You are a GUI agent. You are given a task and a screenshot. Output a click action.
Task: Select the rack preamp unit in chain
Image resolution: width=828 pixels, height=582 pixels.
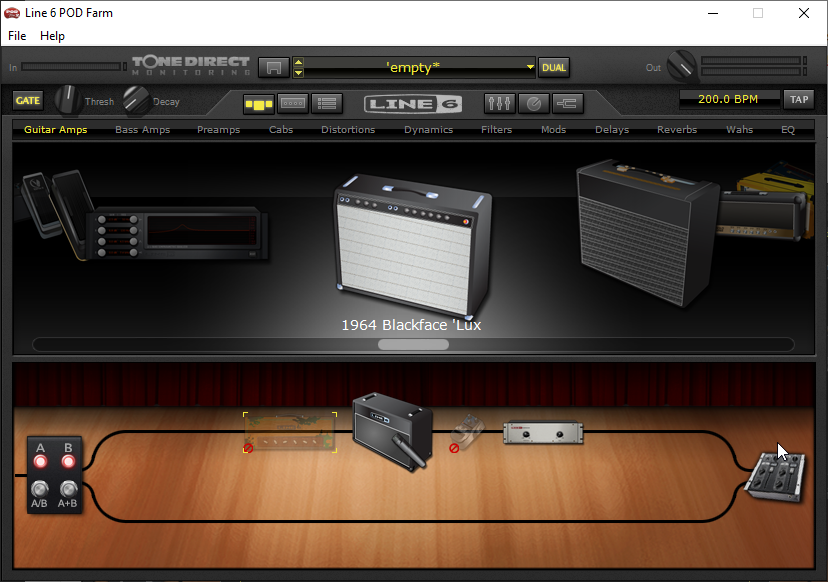(x=543, y=433)
